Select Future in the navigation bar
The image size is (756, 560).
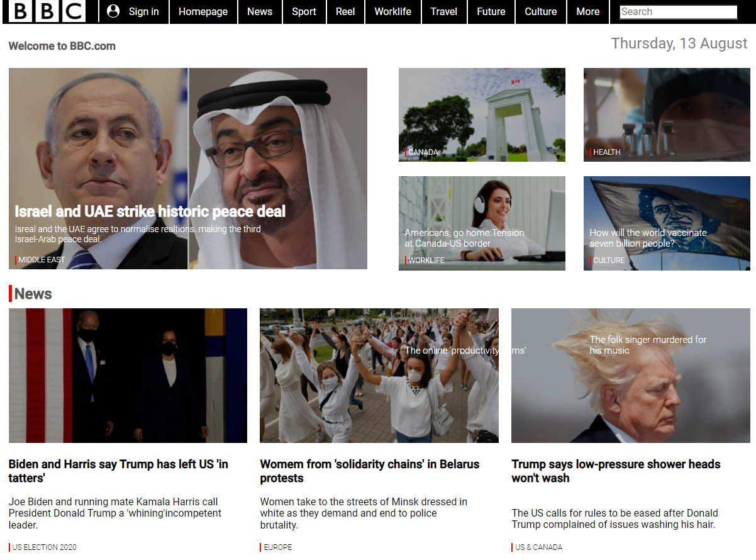click(x=491, y=11)
